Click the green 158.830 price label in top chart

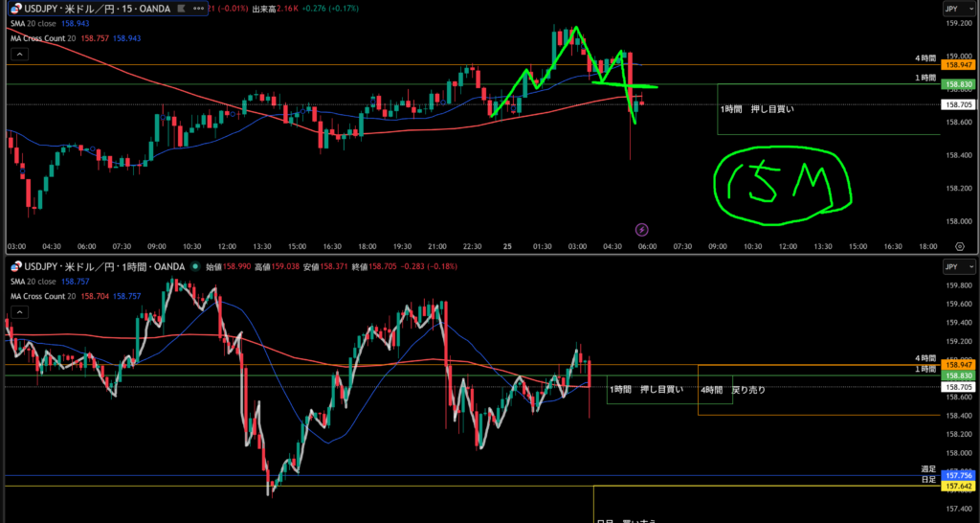coord(958,84)
